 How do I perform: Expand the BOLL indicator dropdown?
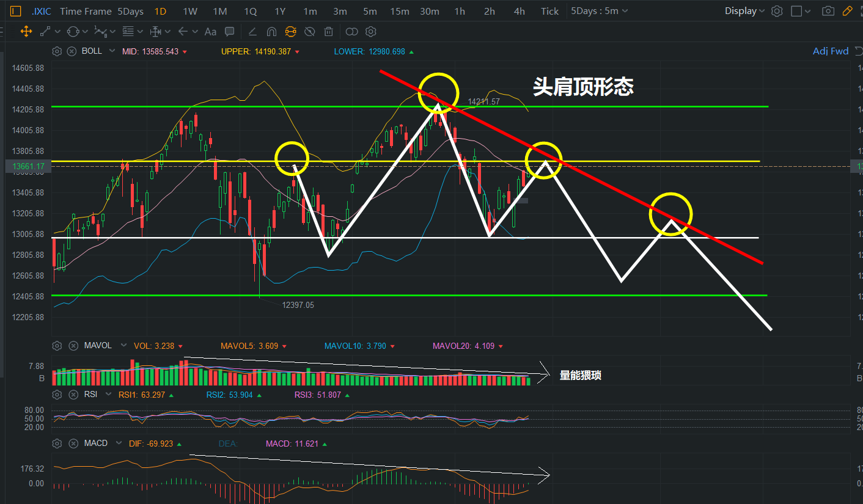(112, 51)
